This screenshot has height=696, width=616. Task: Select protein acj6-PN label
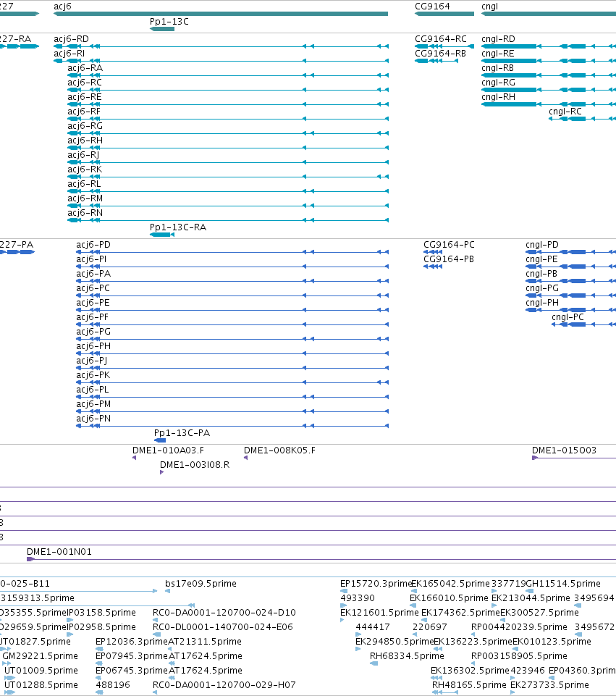[93, 419]
